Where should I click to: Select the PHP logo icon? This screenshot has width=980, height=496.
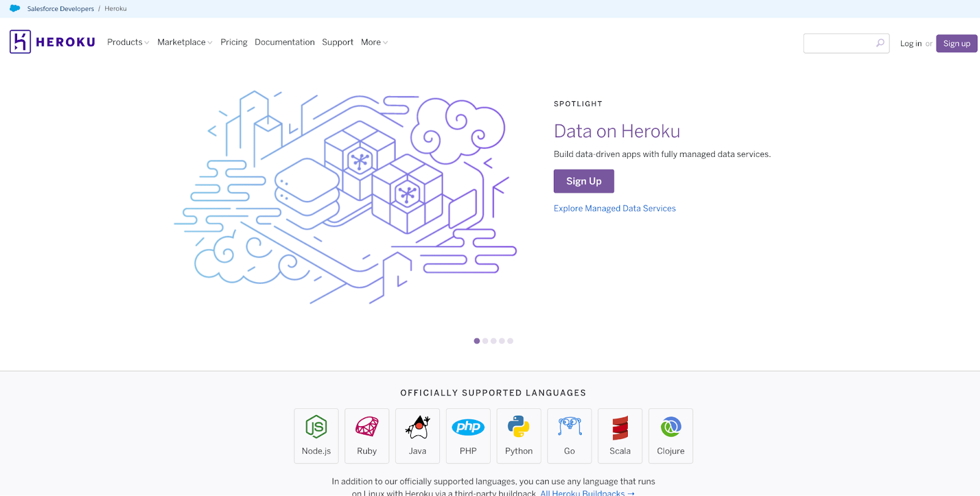[468, 427]
